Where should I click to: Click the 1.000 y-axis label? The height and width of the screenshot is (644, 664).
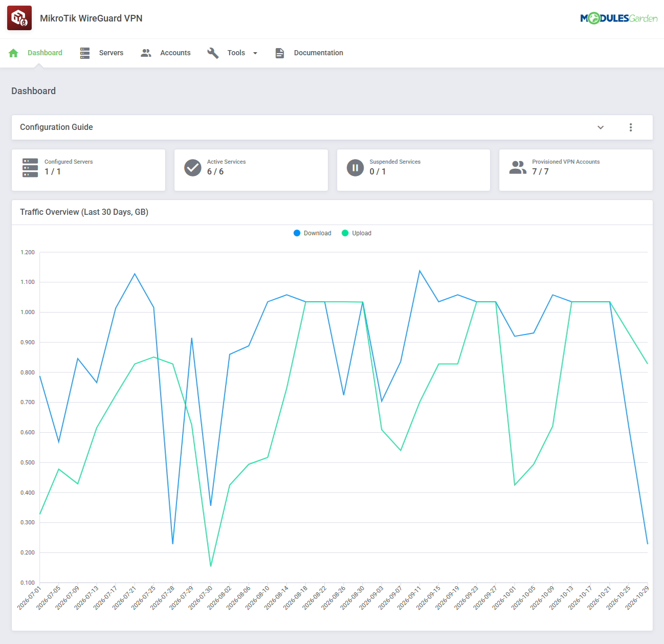(x=28, y=313)
